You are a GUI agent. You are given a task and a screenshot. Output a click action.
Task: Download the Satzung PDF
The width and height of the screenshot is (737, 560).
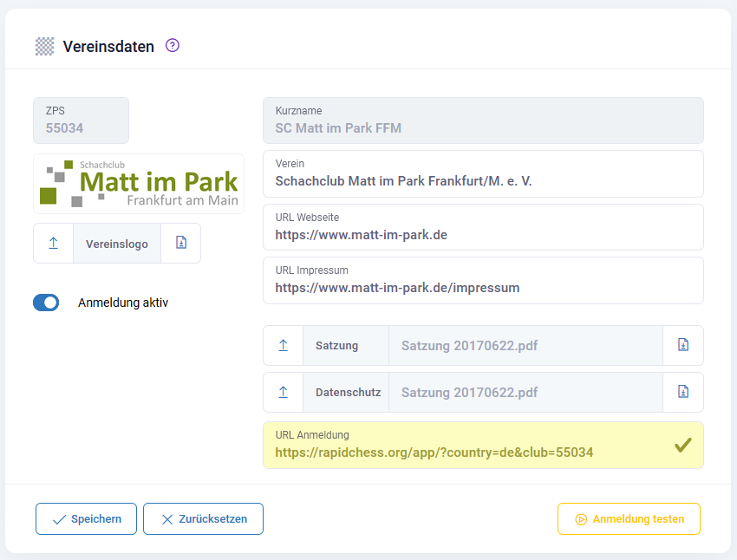click(683, 346)
